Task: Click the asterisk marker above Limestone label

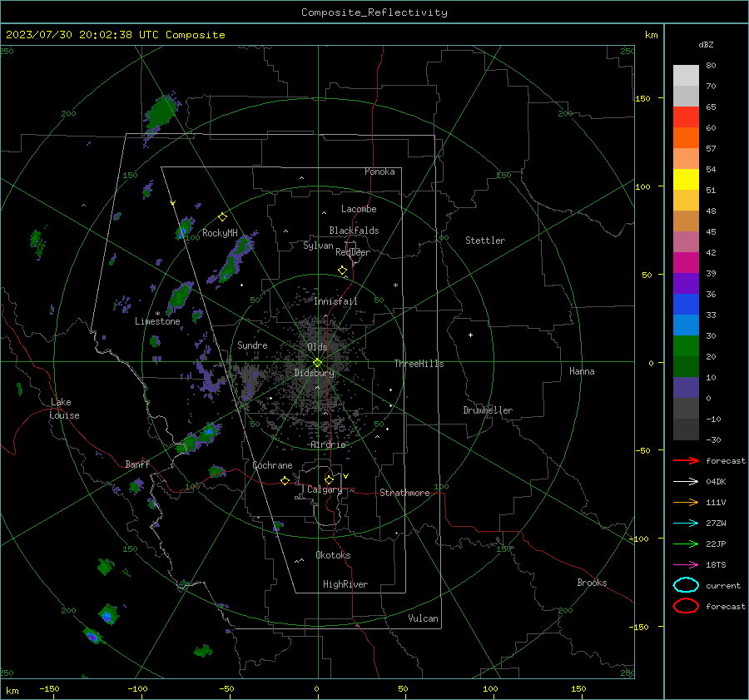Action: coord(157,314)
